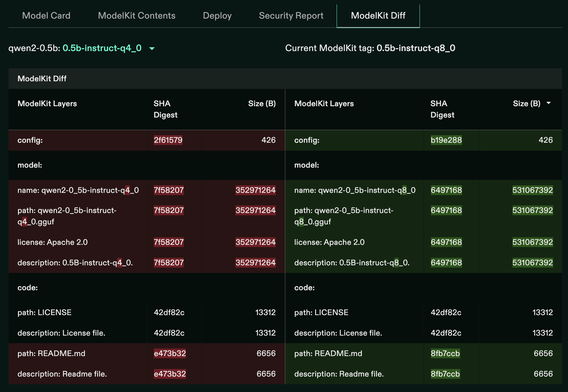Click the sort arrow beside right Size (B)
This screenshot has height=392, width=568.
[x=548, y=103]
